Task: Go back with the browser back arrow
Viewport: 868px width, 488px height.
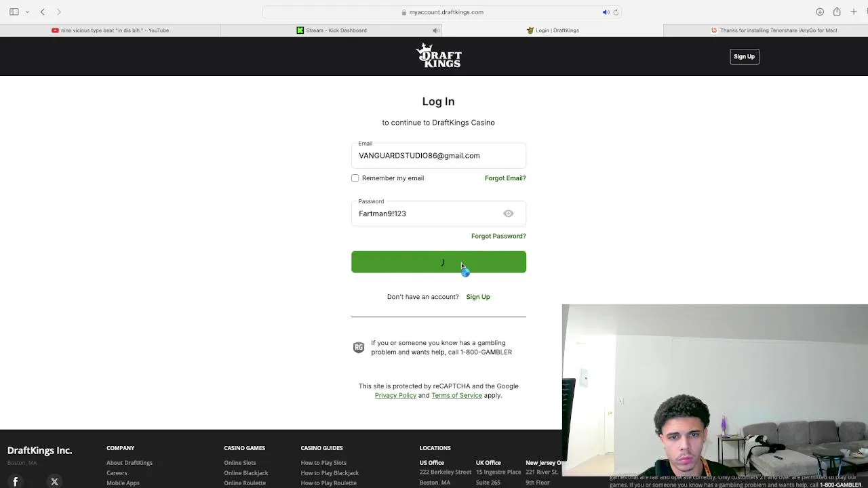Action: [43, 12]
